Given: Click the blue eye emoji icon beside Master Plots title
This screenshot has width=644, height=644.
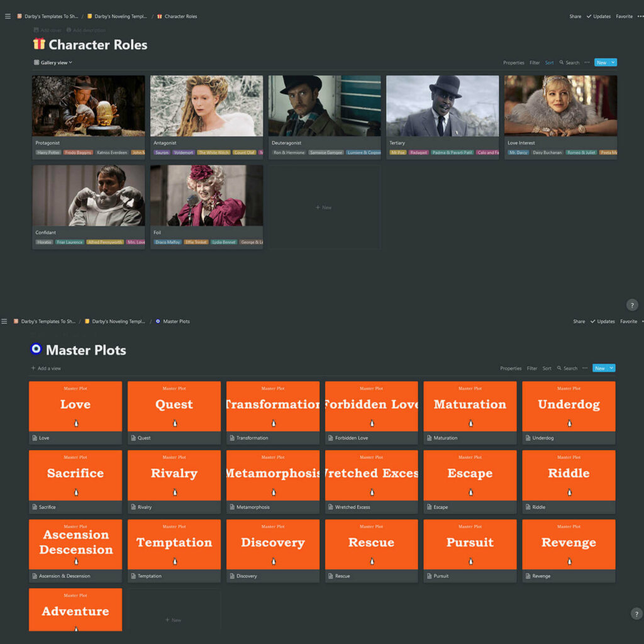Looking at the screenshot, I should [x=36, y=348].
